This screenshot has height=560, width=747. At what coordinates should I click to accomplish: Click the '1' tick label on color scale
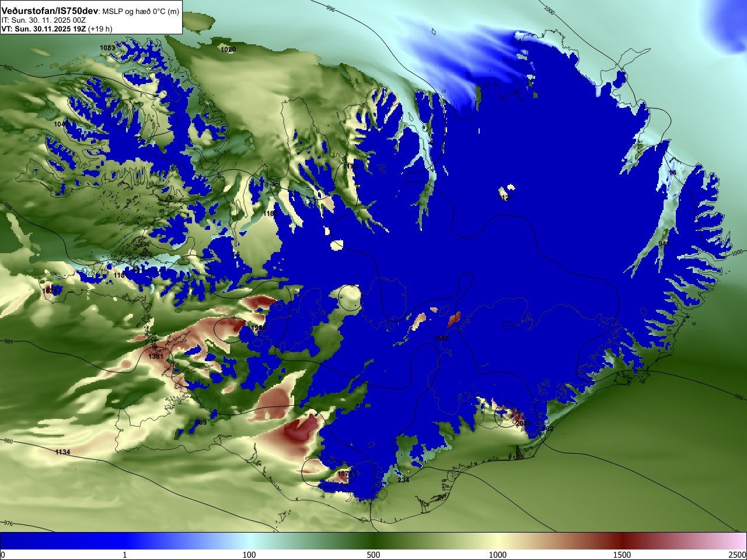pos(124,555)
